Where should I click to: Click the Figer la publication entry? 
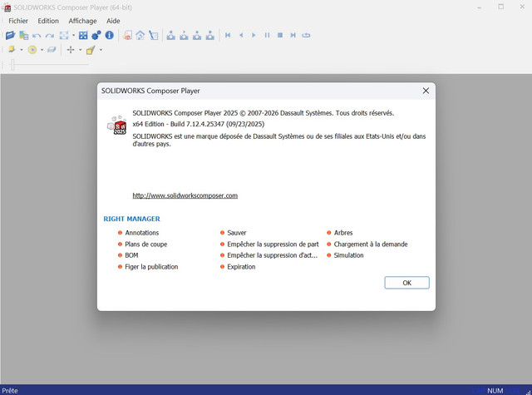pyautogui.click(x=151, y=267)
